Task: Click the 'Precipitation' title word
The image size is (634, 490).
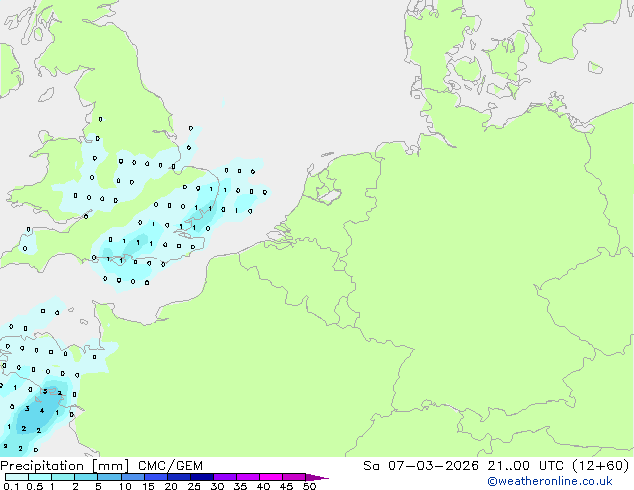Action: tap(42, 466)
